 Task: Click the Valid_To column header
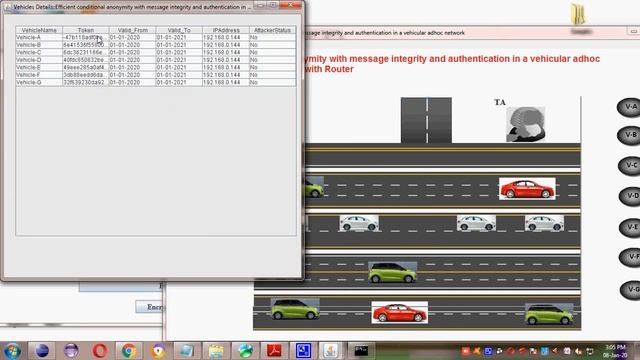click(179, 30)
